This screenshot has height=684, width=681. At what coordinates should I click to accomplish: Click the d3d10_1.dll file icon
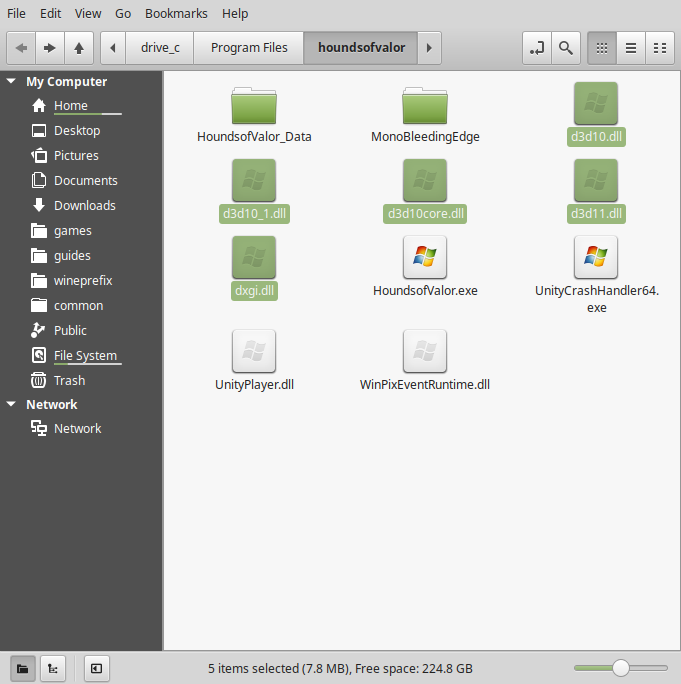254,180
